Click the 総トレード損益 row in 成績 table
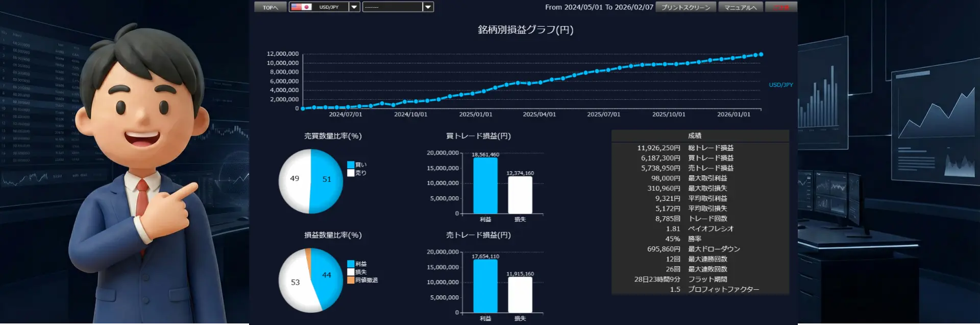 (x=700, y=148)
